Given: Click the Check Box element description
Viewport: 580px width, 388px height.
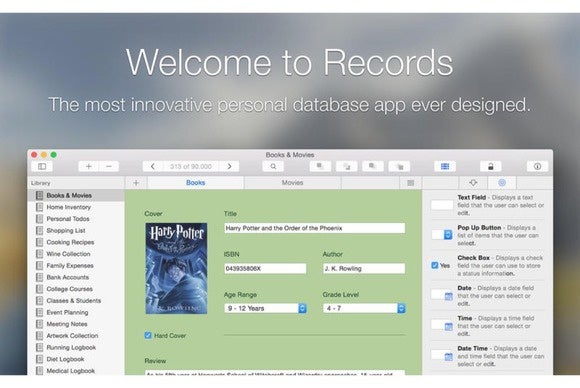Looking at the screenshot, I should (500, 266).
